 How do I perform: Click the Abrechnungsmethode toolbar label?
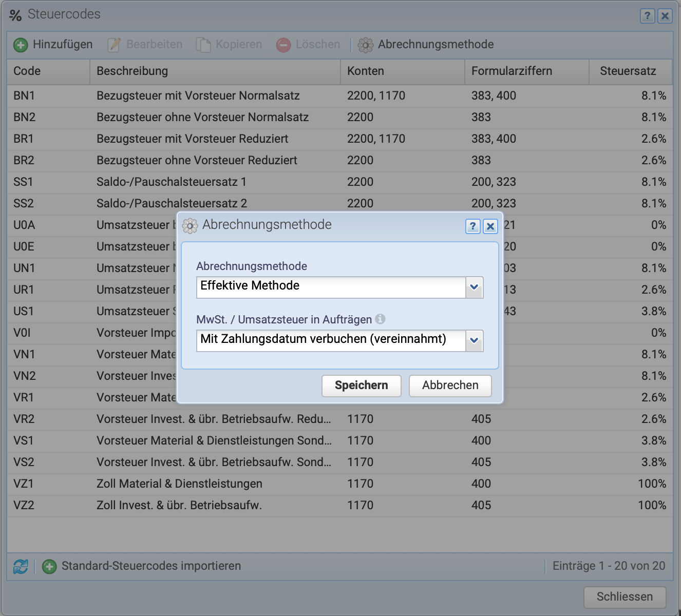[x=436, y=45]
